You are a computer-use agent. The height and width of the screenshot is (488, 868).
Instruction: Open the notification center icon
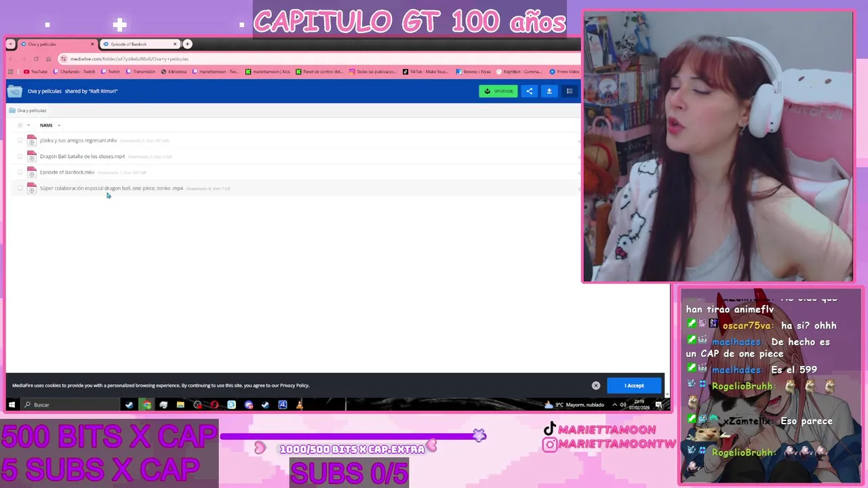[658, 405]
